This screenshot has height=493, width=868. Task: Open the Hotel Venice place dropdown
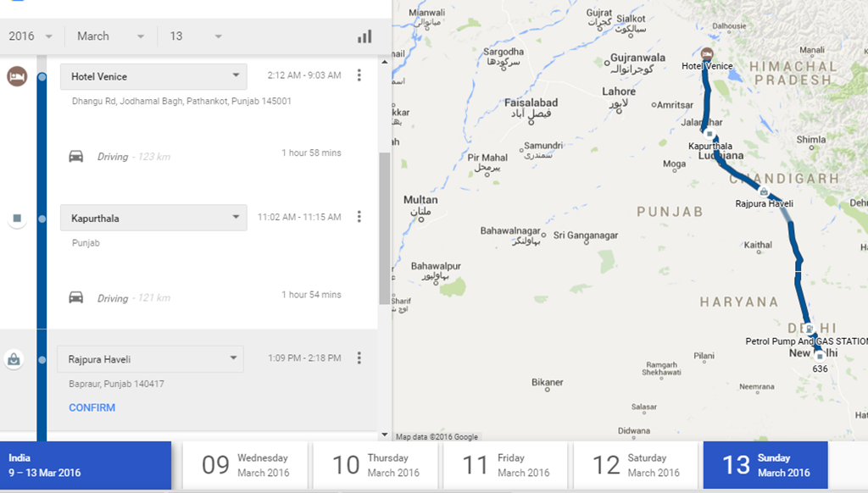[x=153, y=76]
